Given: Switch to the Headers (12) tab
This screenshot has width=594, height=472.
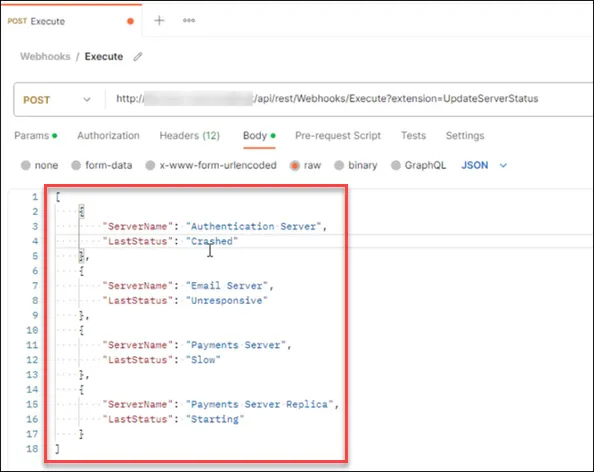Looking at the screenshot, I should [189, 136].
